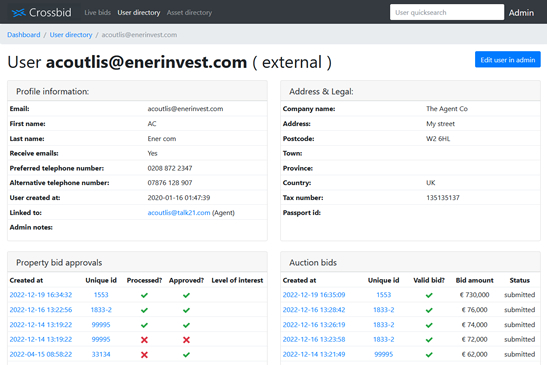Open linked agent acoutlis@talk21.com
This screenshot has height=365, width=547.
tap(179, 213)
